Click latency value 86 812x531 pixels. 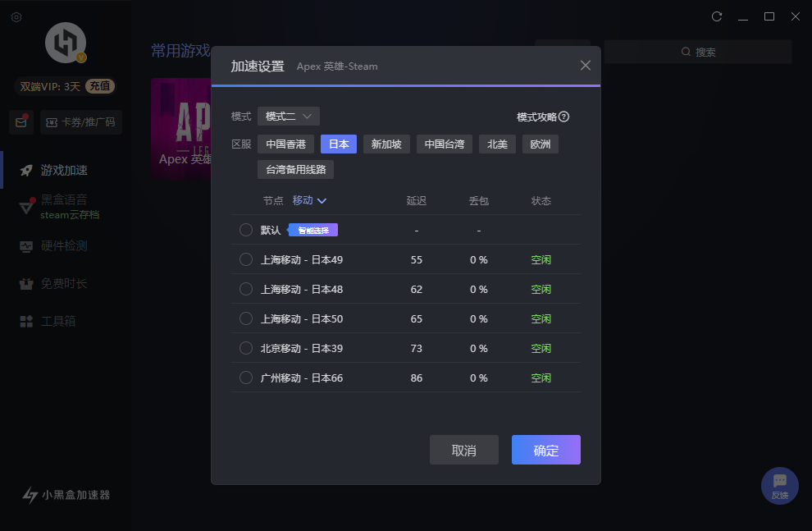[417, 378]
